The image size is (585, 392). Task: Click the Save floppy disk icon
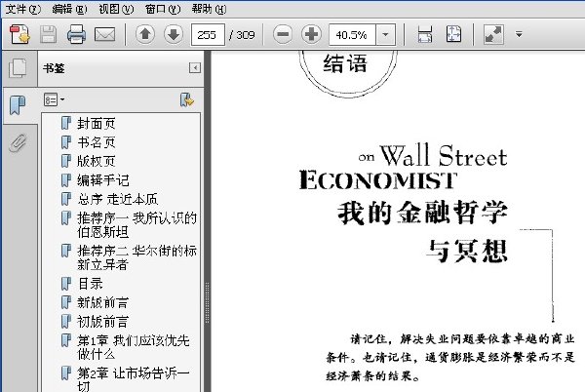tap(48, 35)
